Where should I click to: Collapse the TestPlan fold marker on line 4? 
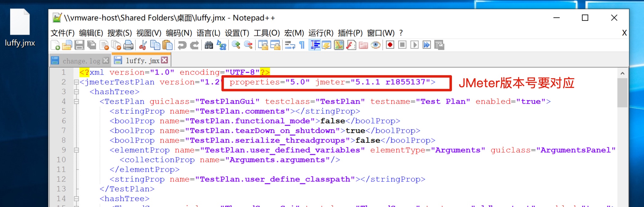click(x=76, y=102)
